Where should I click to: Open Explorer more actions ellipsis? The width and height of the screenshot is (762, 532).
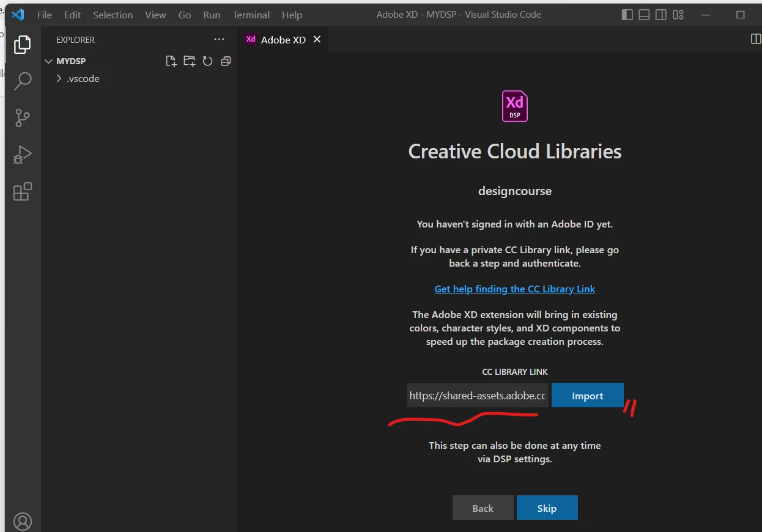(x=219, y=39)
